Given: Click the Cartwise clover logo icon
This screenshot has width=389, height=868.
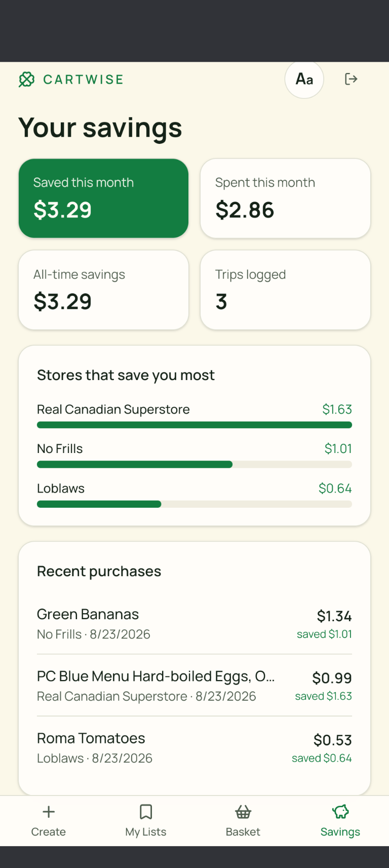Looking at the screenshot, I should [x=26, y=80].
